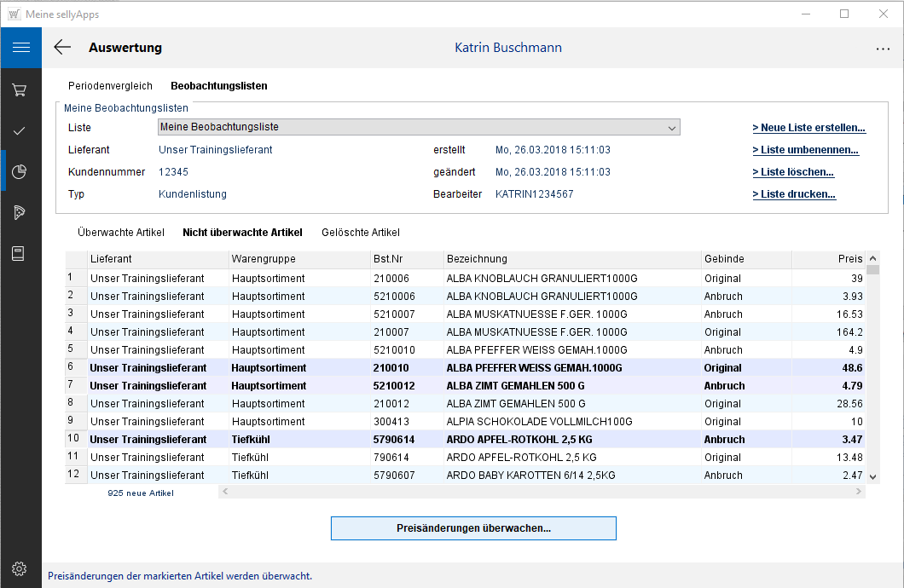The height and width of the screenshot is (588, 904).
Task: Open the book catalog sidebar icon
Action: coord(20,253)
